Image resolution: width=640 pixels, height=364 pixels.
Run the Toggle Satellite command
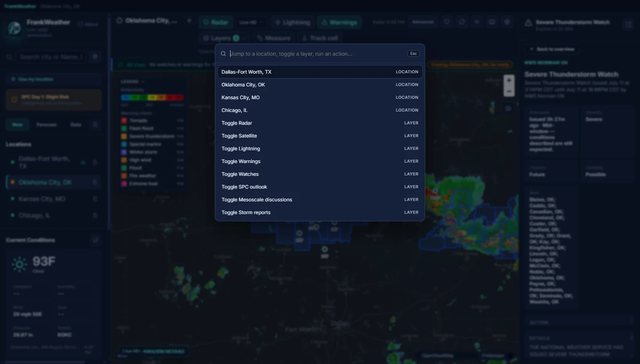[x=320, y=136]
